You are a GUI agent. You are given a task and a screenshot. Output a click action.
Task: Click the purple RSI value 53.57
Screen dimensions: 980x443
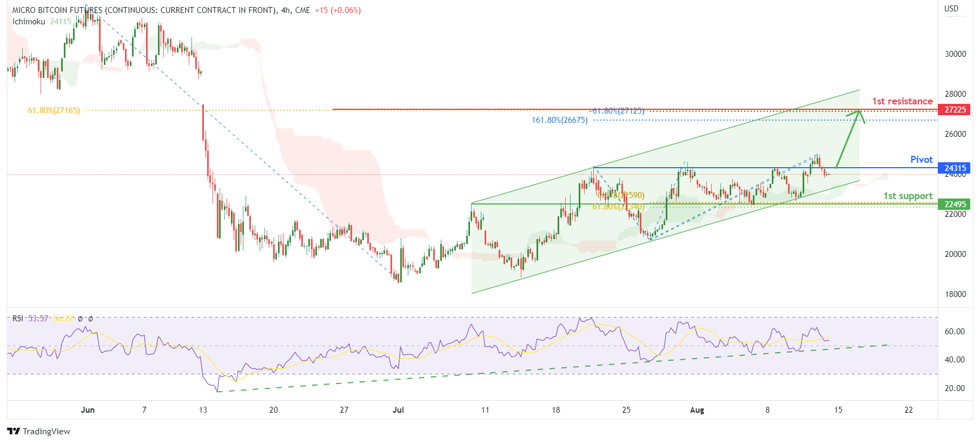click(38, 319)
